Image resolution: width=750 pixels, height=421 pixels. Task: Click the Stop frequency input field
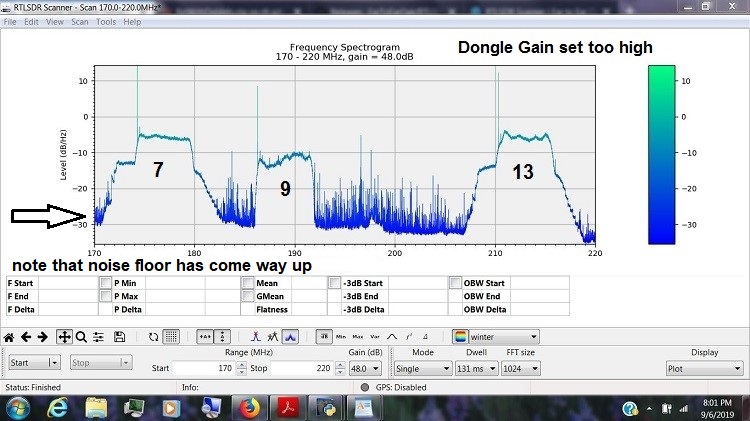pyautogui.click(x=301, y=368)
